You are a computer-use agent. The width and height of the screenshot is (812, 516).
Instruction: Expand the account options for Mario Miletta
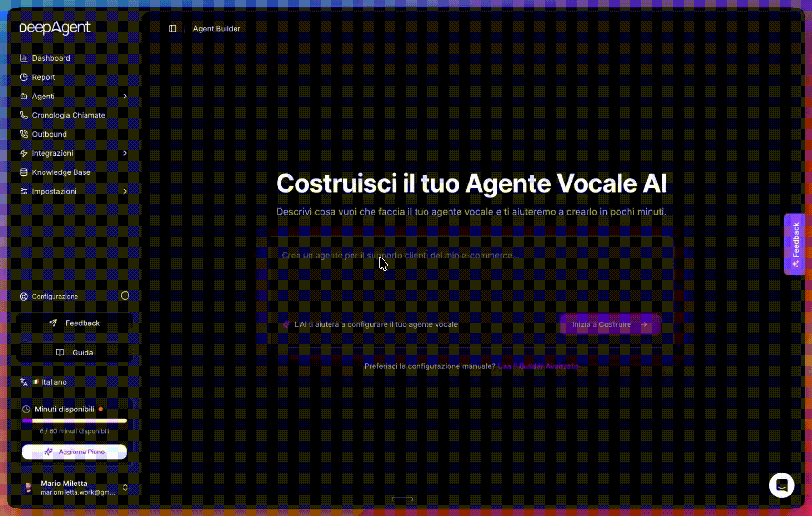pyautogui.click(x=125, y=487)
